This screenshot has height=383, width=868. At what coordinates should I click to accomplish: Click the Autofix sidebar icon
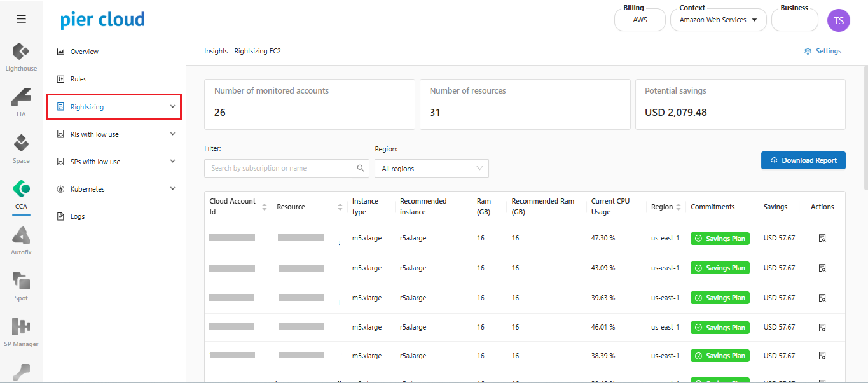click(21, 240)
